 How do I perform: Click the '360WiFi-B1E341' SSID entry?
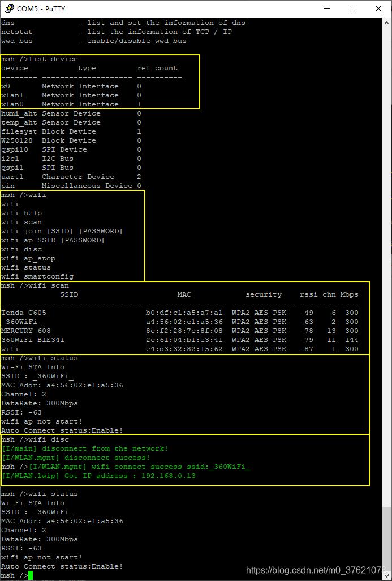pyautogui.click(x=33, y=340)
